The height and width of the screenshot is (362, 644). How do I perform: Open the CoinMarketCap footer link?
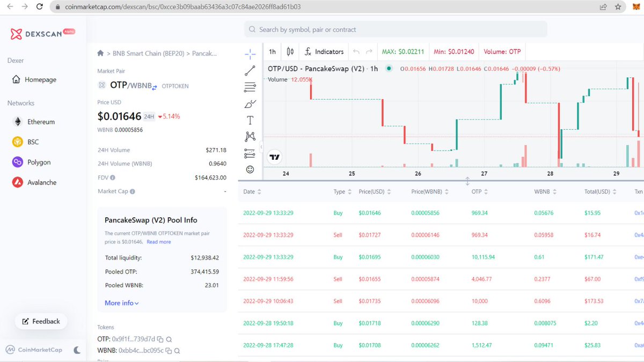(x=35, y=350)
